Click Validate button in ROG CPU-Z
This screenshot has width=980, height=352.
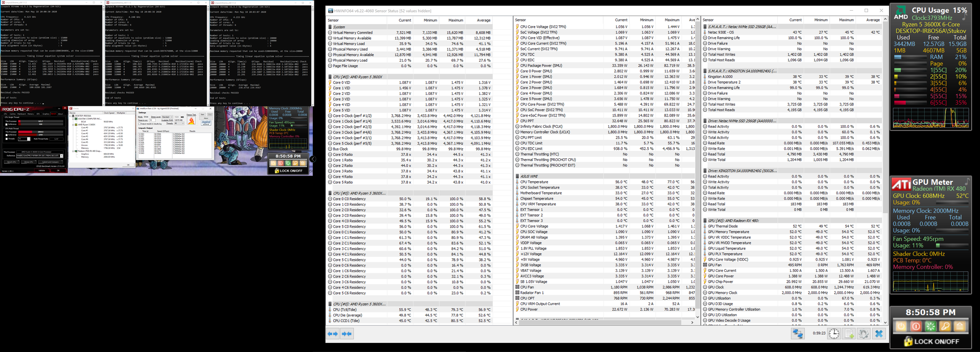pyautogui.click(x=42, y=171)
